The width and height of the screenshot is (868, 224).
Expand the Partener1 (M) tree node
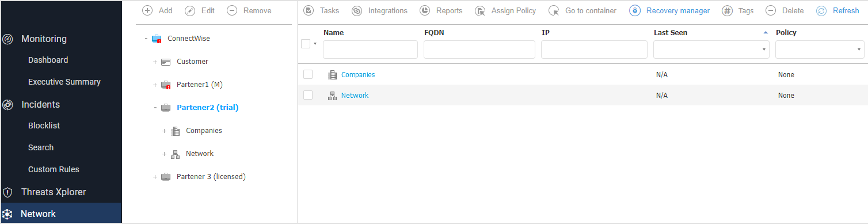tap(155, 85)
